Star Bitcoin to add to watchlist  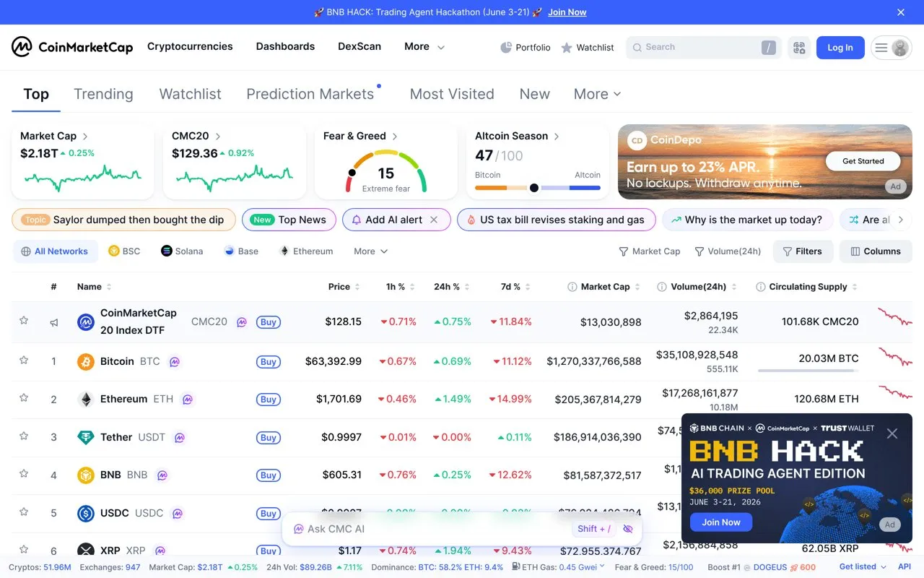(24, 360)
